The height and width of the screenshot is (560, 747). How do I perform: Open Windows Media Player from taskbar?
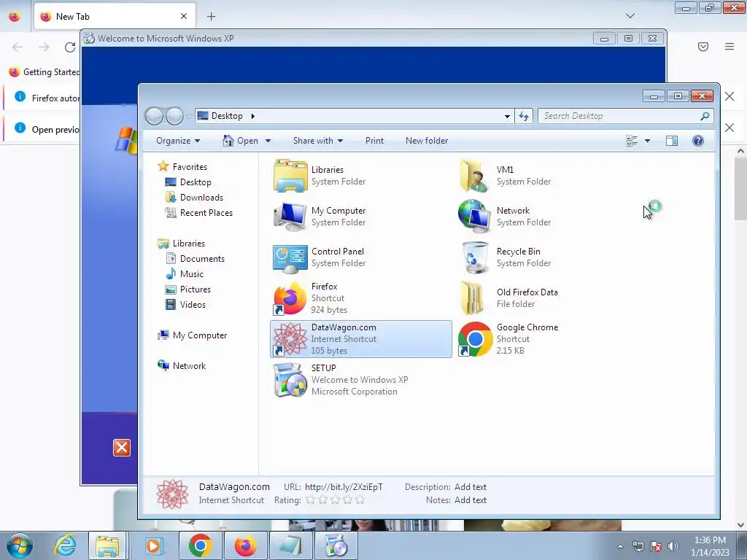tap(153, 545)
